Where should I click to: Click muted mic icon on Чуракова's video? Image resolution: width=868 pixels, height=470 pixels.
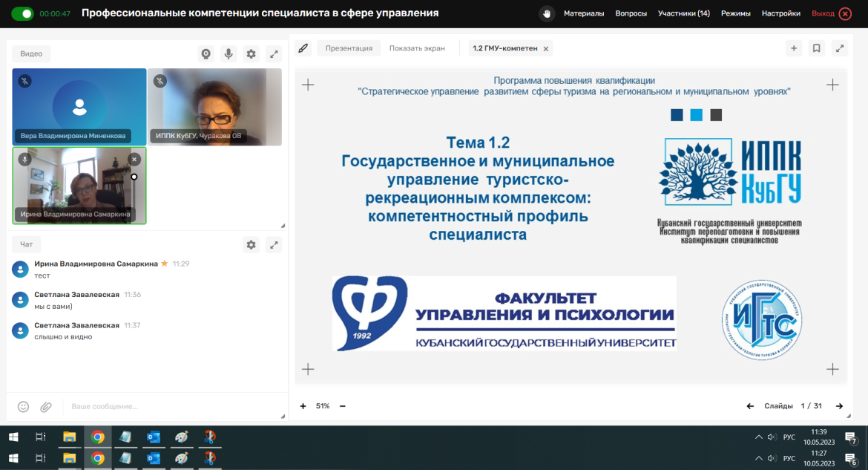point(160,81)
